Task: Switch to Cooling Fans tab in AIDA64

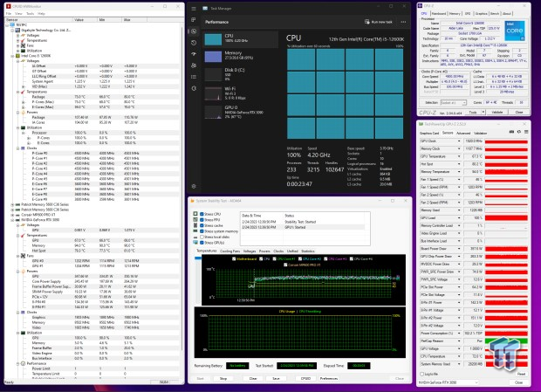Action: [229, 251]
